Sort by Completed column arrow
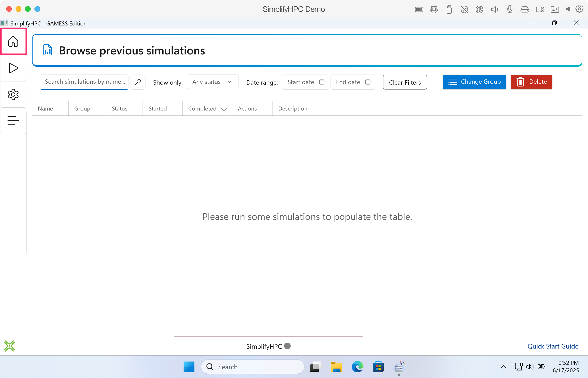 tap(224, 108)
